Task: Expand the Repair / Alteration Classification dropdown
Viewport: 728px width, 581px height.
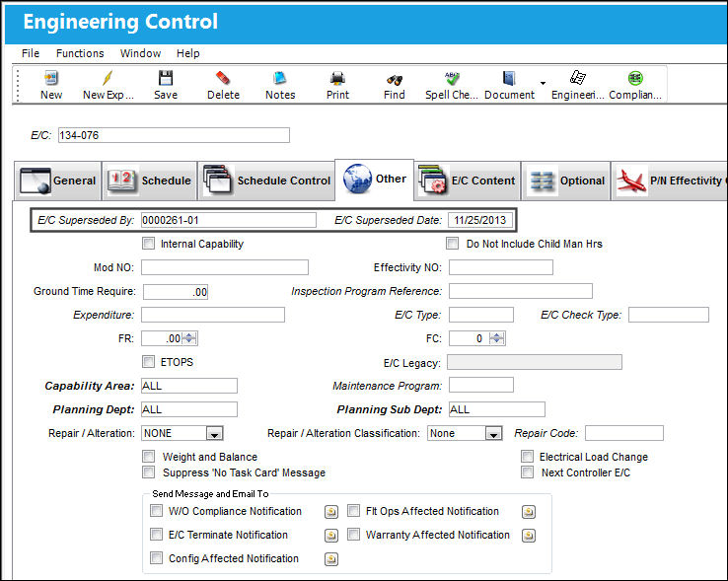Action: (x=493, y=434)
